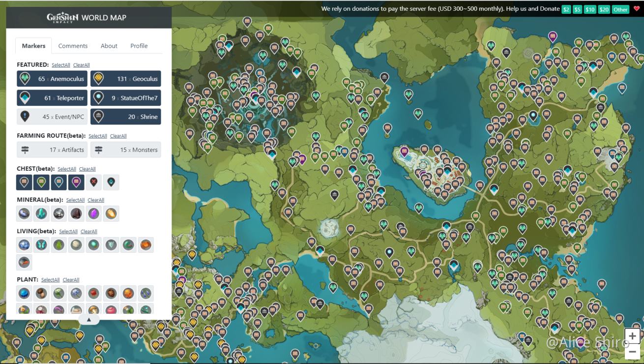The height and width of the screenshot is (364, 644).
Task: Select the brown nuts Plant icon
Action: 42,294
